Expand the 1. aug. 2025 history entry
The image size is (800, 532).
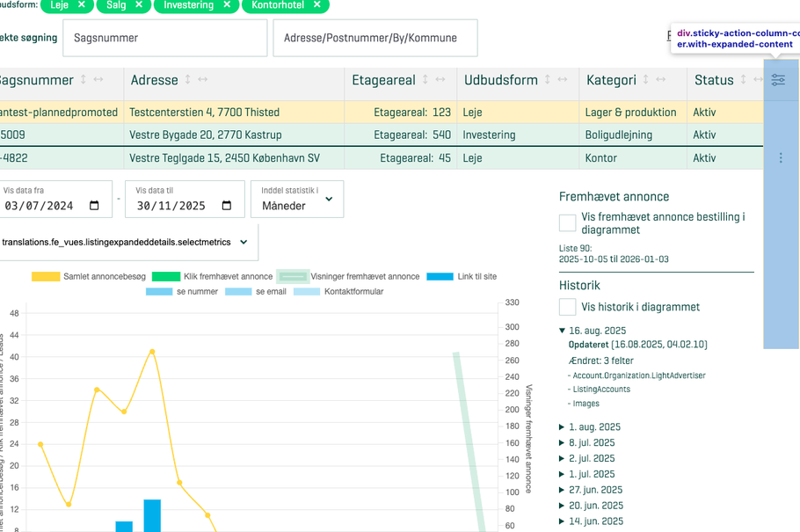[x=563, y=427]
